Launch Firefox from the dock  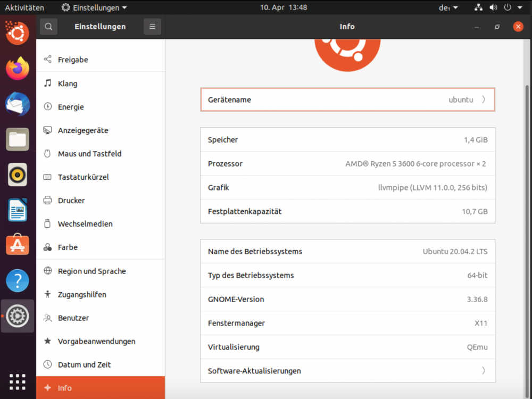coord(18,68)
